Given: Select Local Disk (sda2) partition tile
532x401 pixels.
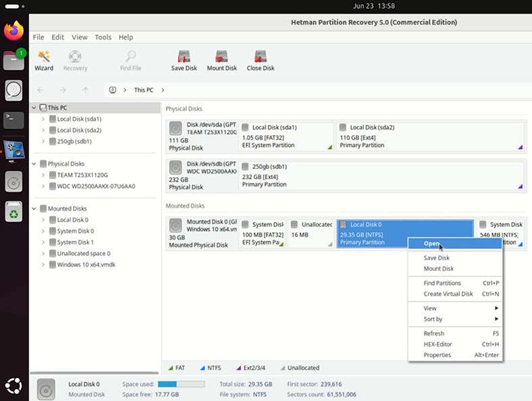Looking at the screenshot, I should pyautogui.click(x=431, y=136).
